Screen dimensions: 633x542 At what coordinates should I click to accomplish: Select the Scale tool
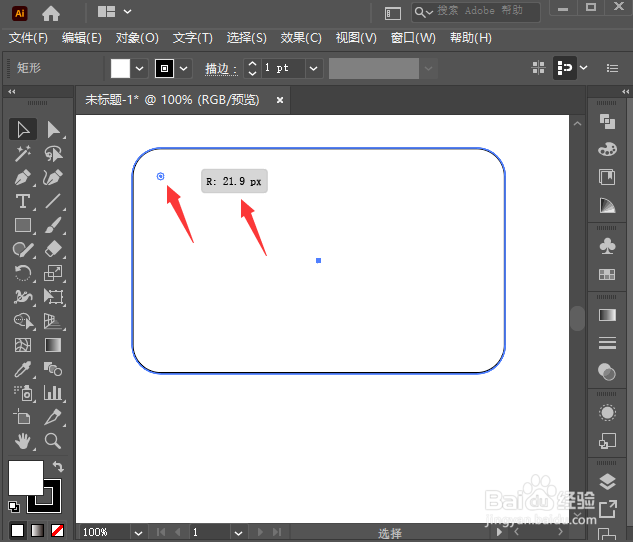click(x=53, y=273)
